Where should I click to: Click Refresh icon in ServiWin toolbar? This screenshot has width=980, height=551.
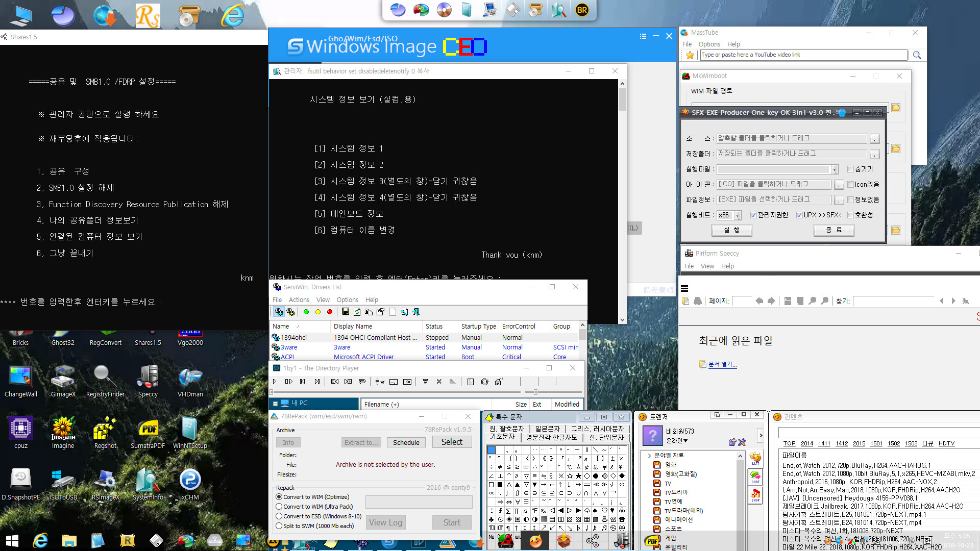(x=357, y=312)
